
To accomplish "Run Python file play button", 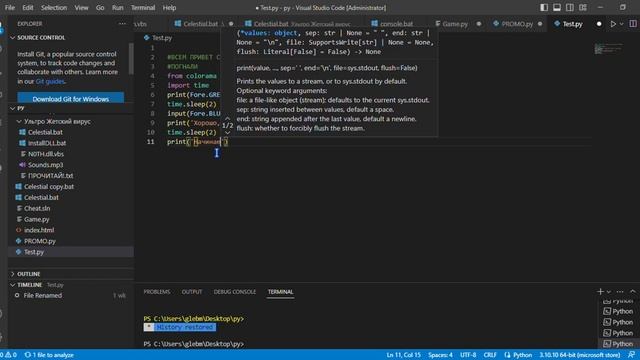I will coord(613,24).
